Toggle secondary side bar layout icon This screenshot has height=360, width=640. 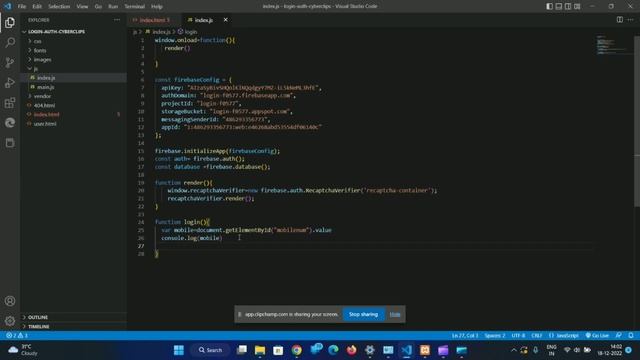568,6
